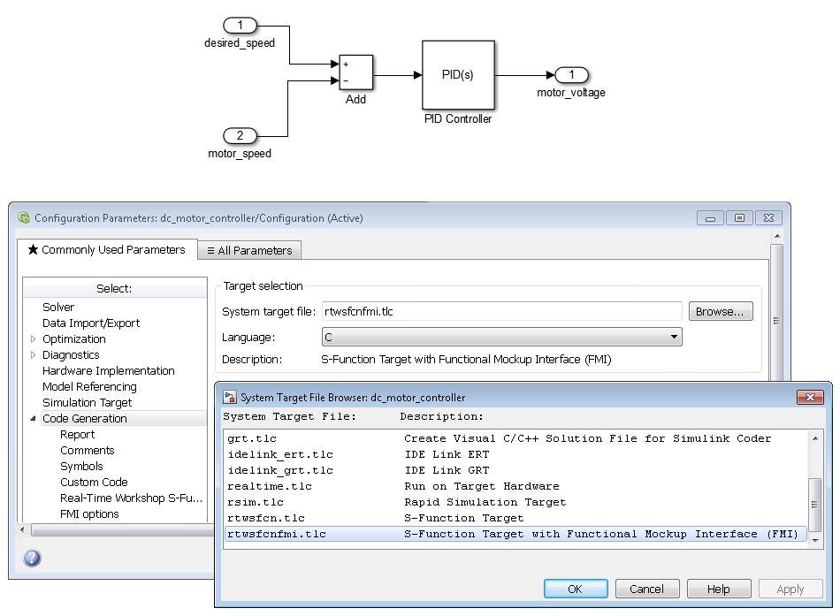Switch to the All Parameters tab
This screenshot has height=616, width=840.
[248, 250]
